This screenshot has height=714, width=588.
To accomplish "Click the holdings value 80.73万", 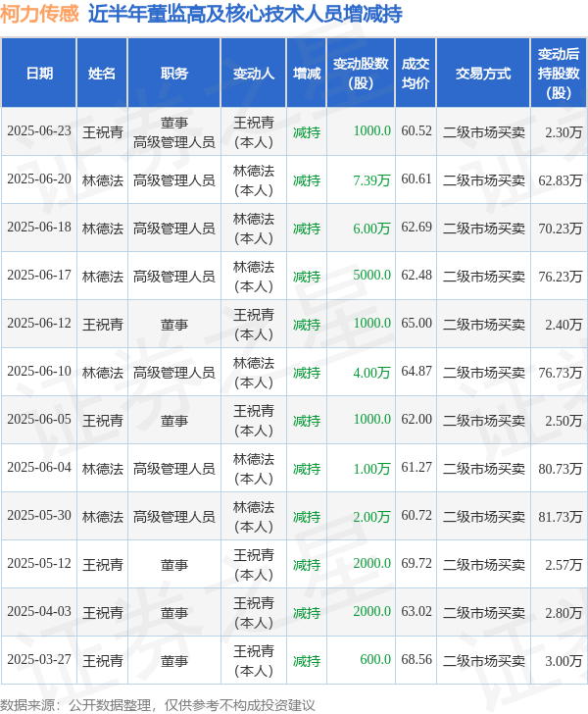I will click(560, 469).
